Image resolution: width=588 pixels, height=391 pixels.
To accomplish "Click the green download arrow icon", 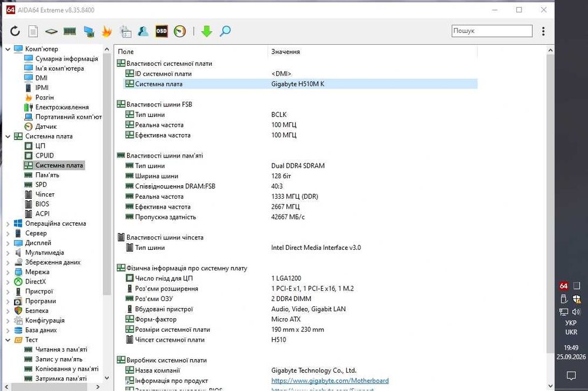I will tap(206, 31).
